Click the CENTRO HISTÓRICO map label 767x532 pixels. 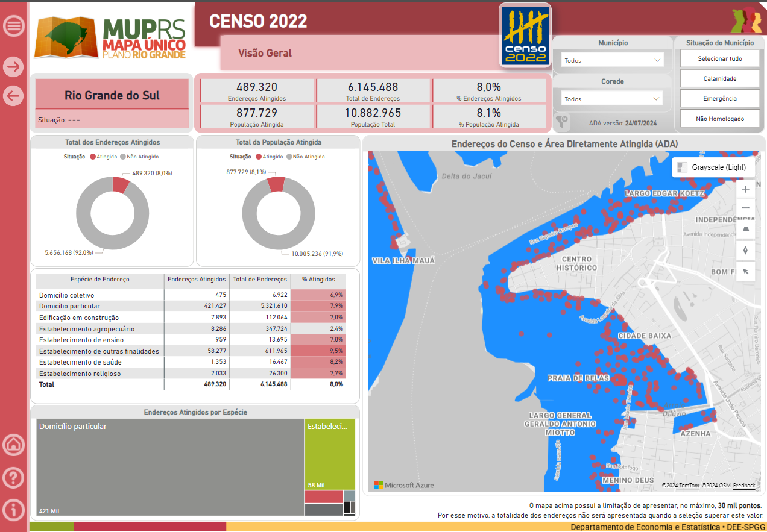(x=576, y=263)
